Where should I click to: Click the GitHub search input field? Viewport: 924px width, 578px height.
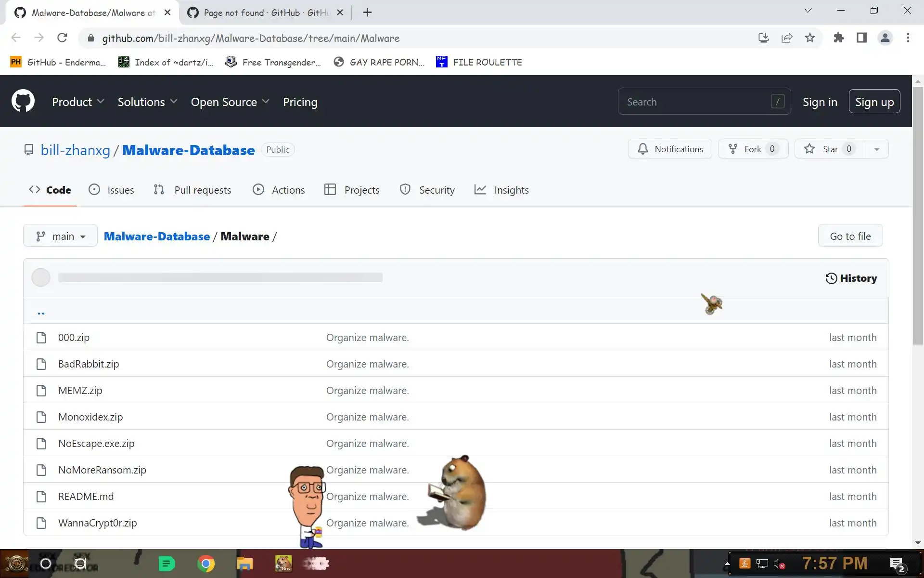click(695, 102)
